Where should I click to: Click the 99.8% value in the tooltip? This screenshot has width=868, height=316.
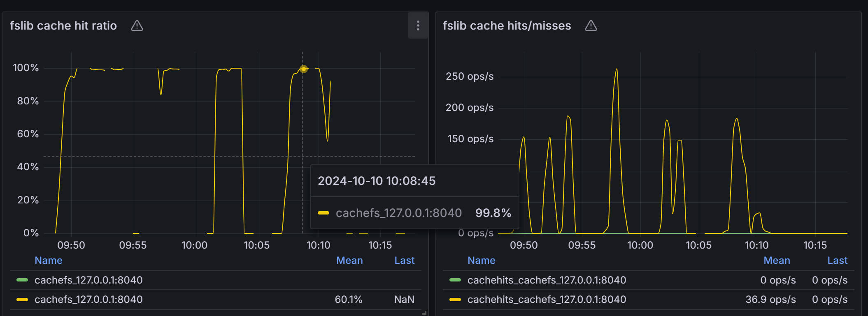[x=493, y=213]
